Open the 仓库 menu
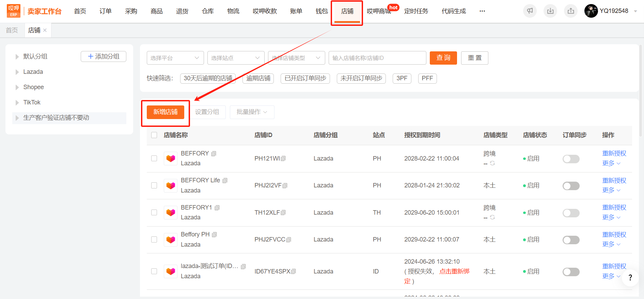 click(x=208, y=11)
